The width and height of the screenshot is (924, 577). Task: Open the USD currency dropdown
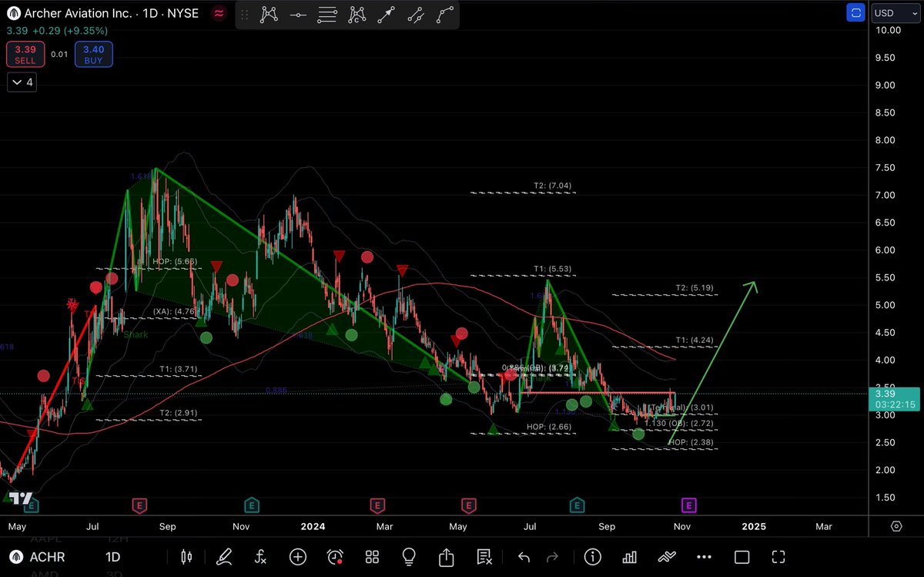coord(894,13)
